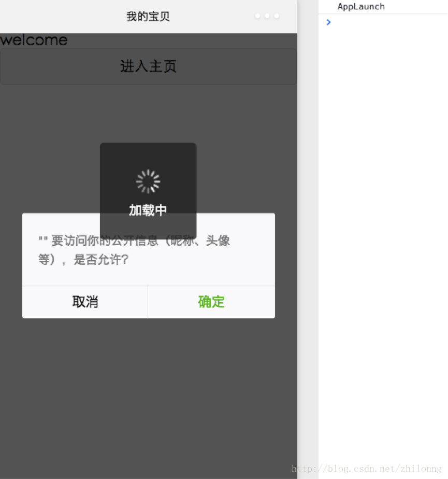Allow profile access by choosing 确定
The image size is (448, 479).
(x=211, y=302)
